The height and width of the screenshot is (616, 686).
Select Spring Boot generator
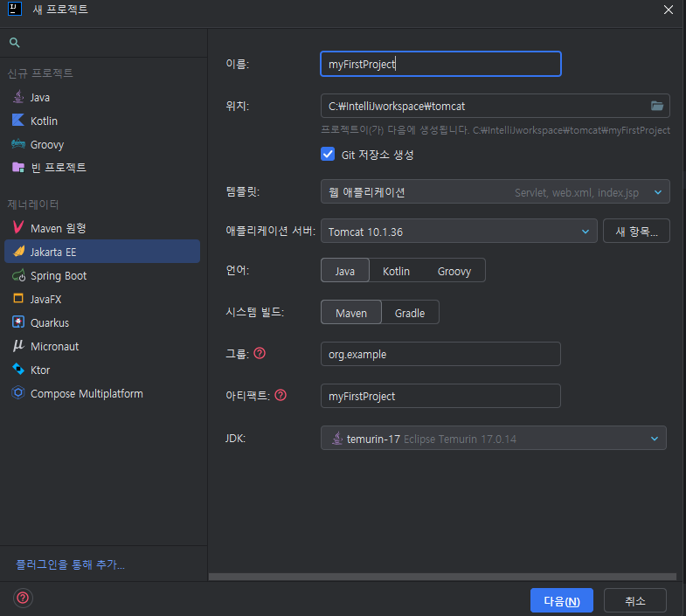pyautogui.click(x=102, y=275)
